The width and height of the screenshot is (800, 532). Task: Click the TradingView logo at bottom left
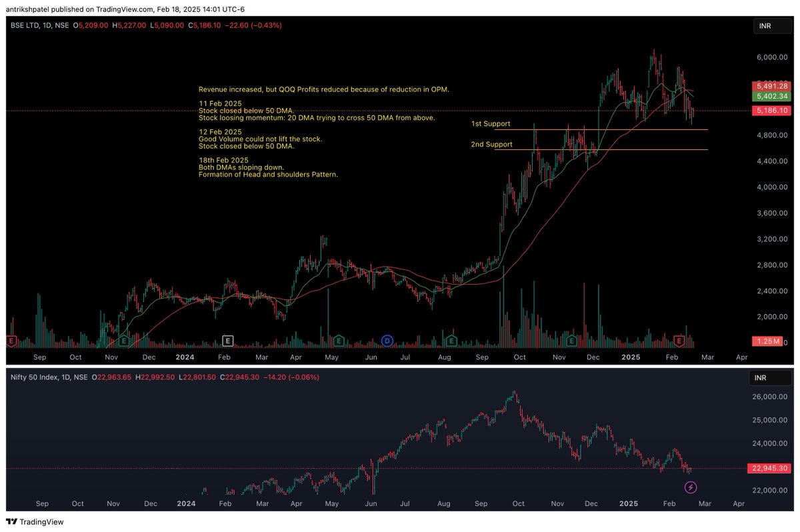click(x=35, y=522)
